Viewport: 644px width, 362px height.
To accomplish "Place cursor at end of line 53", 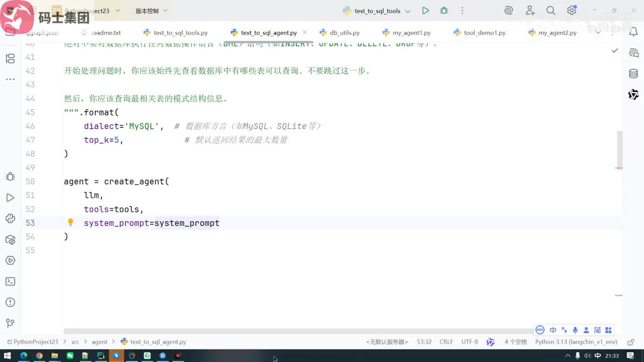I will [220, 223].
